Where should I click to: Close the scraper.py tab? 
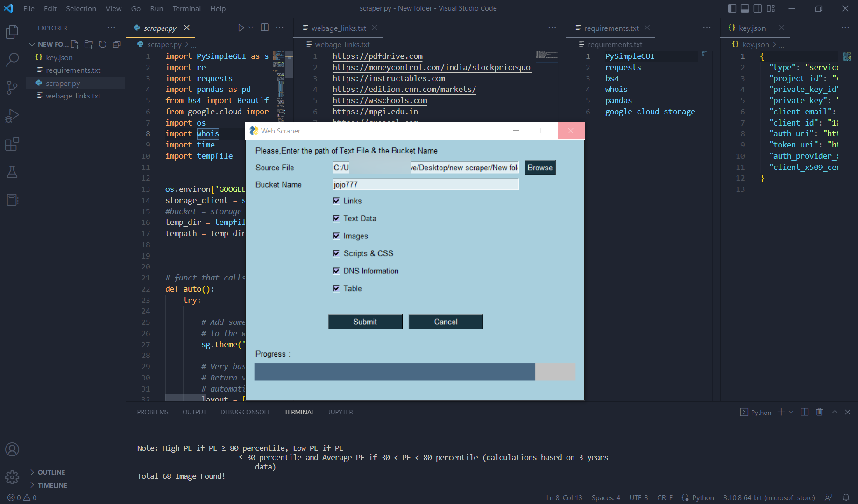coord(187,28)
